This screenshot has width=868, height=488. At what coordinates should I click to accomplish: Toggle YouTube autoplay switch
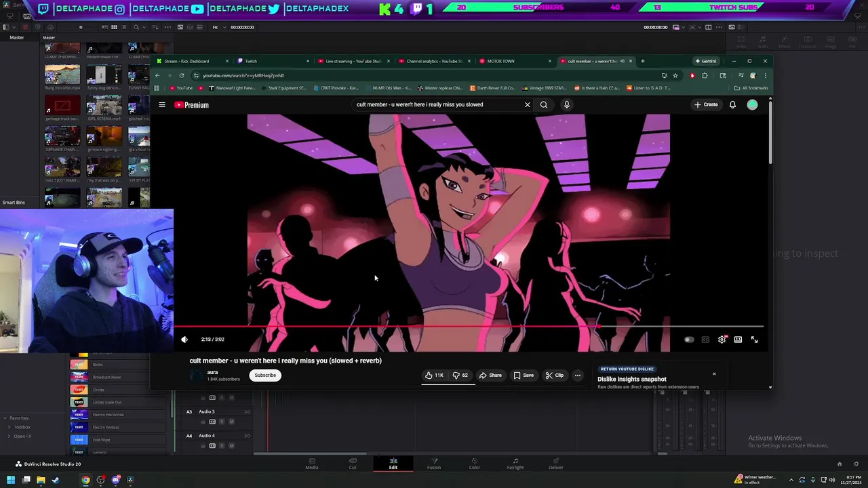689,340
